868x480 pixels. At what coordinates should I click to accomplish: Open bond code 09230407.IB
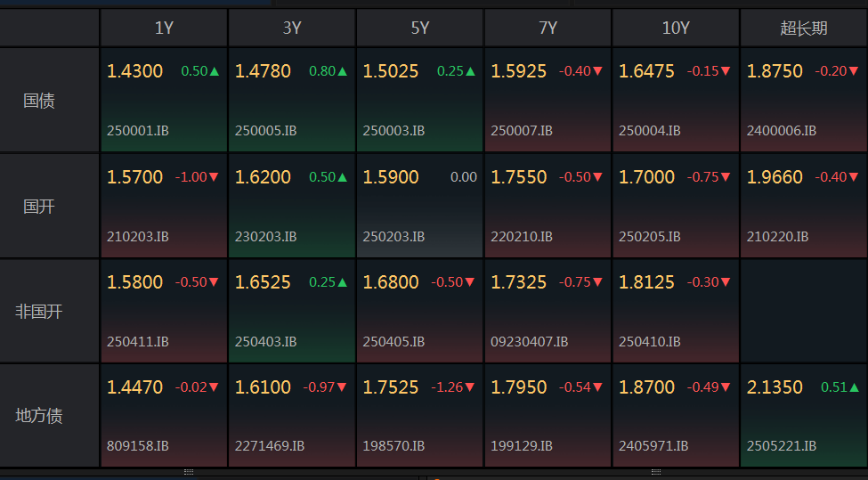tap(529, 341)
